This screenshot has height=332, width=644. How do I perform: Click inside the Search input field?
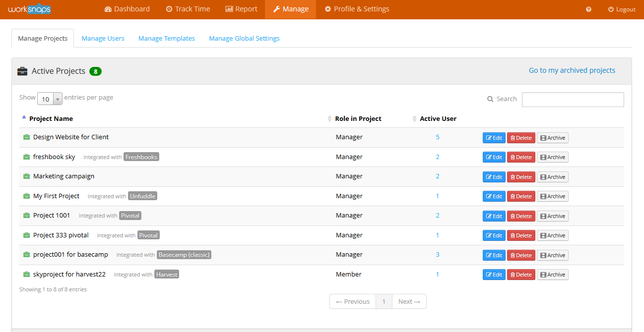pyautogui.click(x=573, y=99)
